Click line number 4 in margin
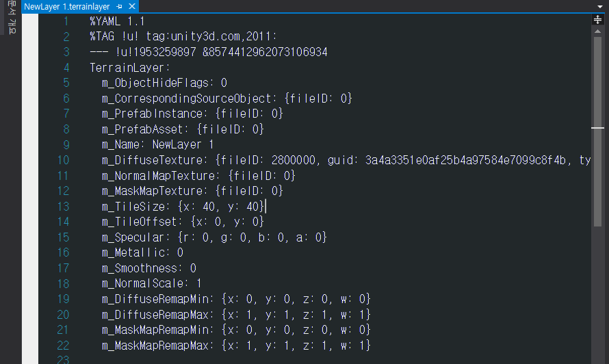Viewport: 609px width, 364px height. pos(66,68)
